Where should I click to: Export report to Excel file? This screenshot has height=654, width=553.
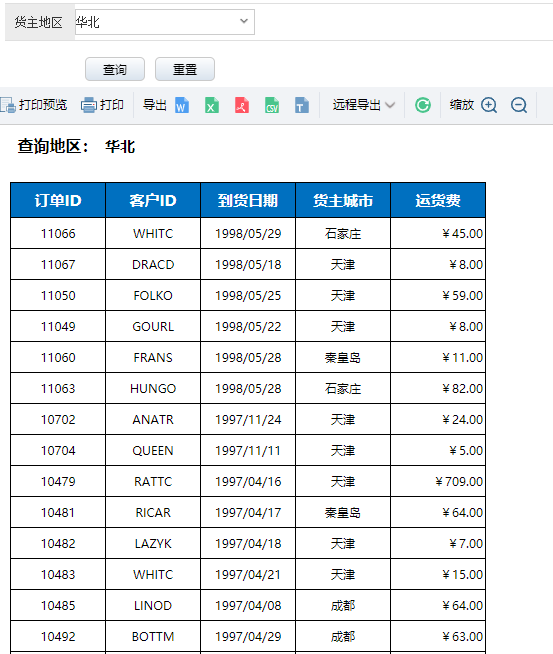(x=212, y=105)
